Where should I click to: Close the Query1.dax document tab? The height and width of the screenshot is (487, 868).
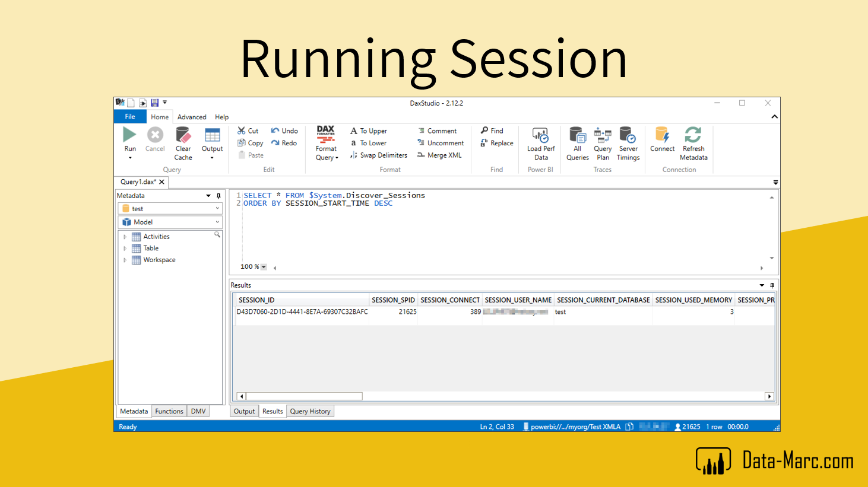[161, 182]
